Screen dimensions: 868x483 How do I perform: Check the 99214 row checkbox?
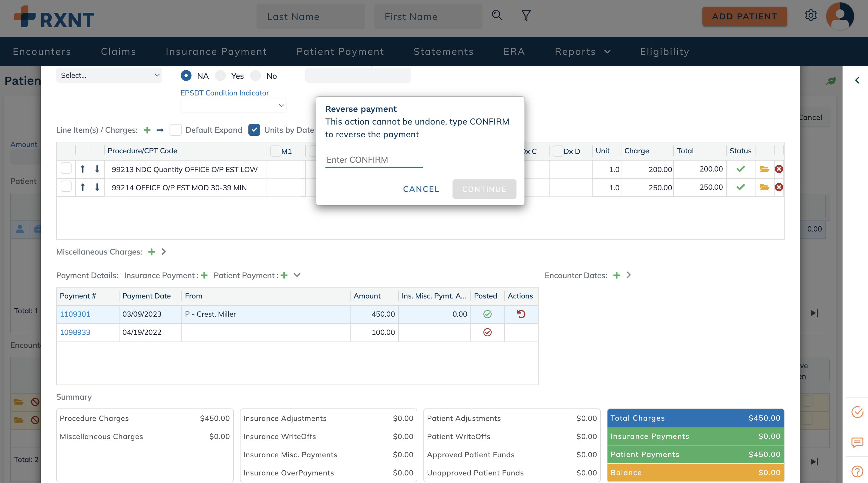click(66, 186)
